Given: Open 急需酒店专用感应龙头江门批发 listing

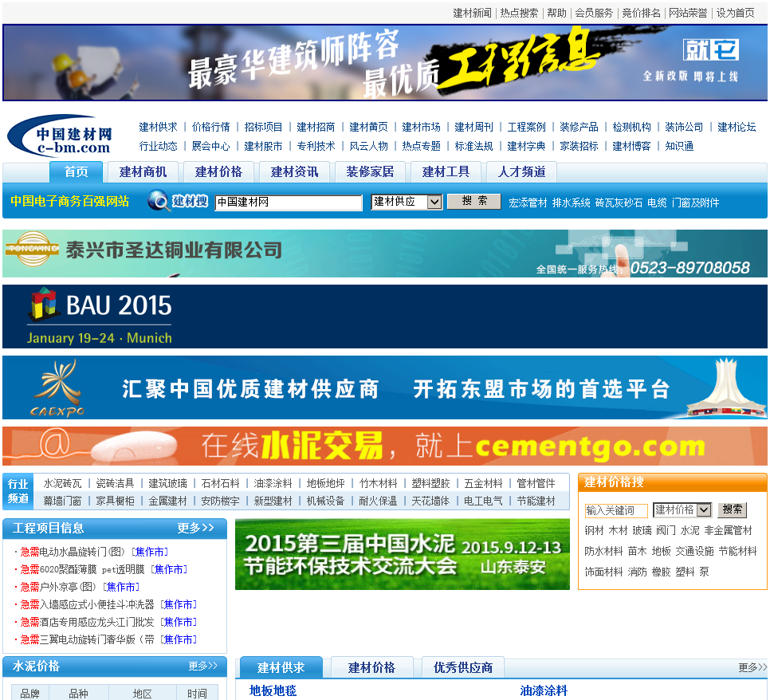Looking at the screenshot, I should coord(87,622).
